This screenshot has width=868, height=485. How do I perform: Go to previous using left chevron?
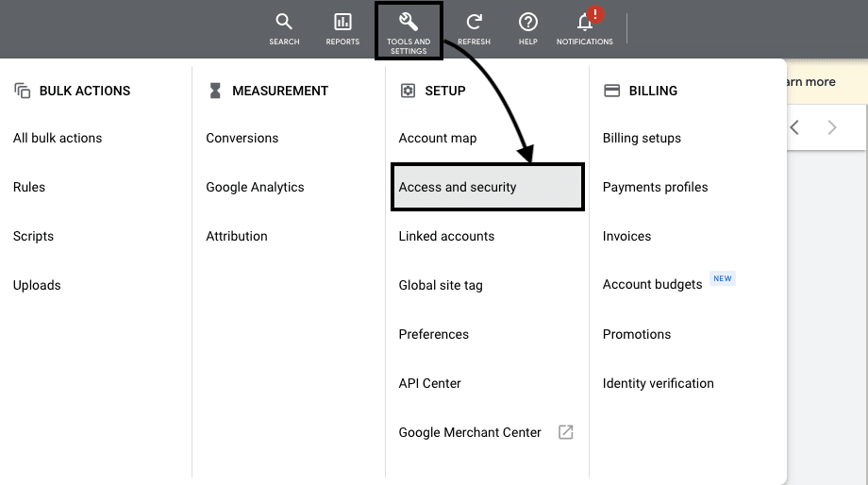pyautogui.click(x=794, y=127)
